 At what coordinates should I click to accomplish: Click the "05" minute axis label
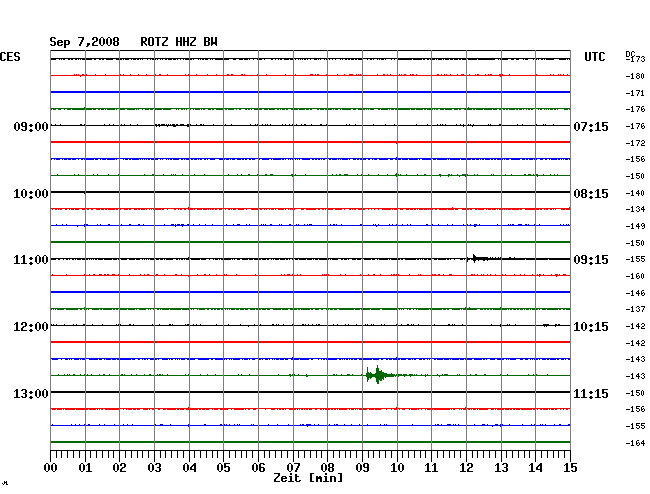tap(223, 468)
